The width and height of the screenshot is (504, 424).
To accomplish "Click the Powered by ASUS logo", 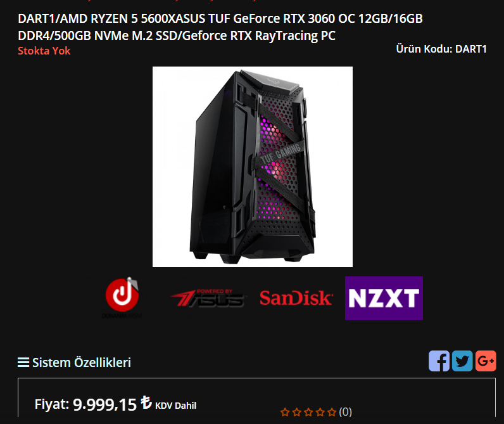I will point(208,298).
